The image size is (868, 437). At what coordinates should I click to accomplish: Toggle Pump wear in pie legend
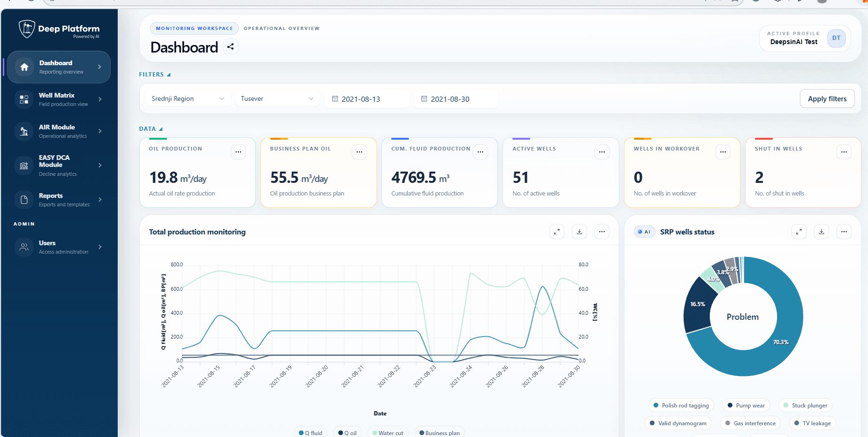coord(746,406)
